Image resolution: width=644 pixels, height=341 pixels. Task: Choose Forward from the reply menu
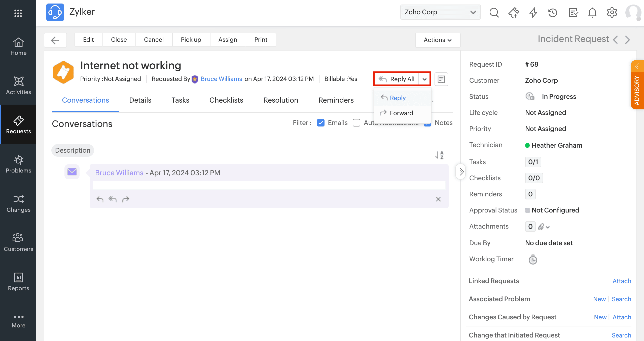coord(401,113)
